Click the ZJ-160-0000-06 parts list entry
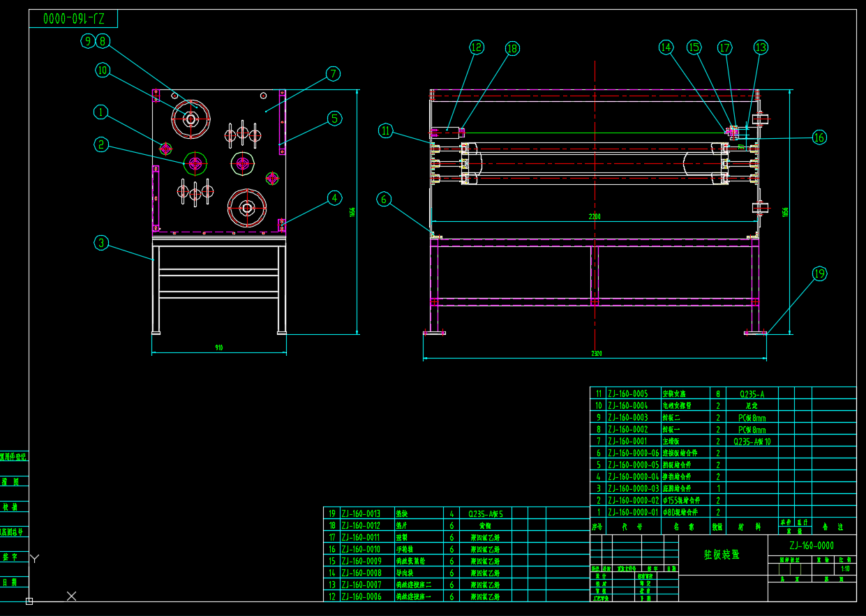The width and height of the screenshot is (866, 616). (x=632, y=453)
